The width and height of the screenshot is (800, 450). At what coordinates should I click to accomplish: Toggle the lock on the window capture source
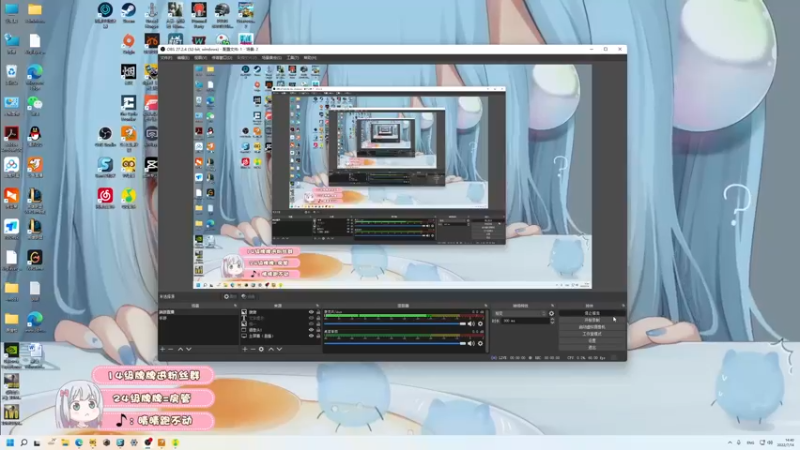pos(318,330)
